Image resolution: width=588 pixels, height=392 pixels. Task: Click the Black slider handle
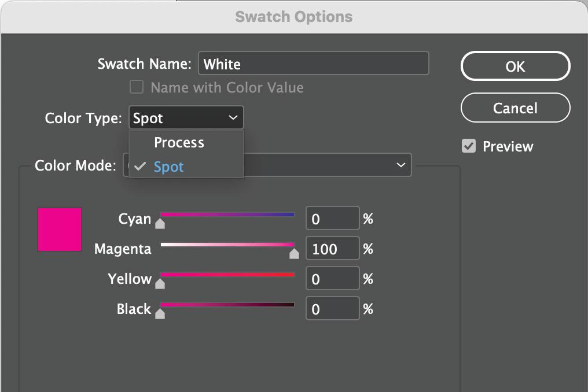click(x=160, y=313)
